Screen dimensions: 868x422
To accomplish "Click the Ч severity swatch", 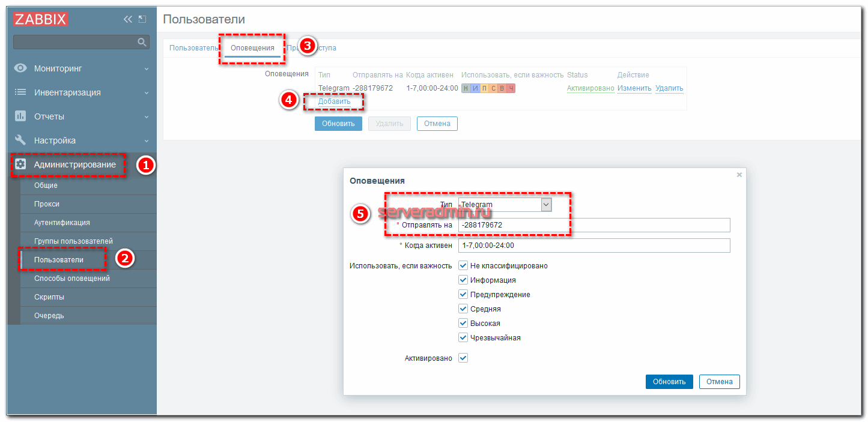I will click(x=511, y=88).
